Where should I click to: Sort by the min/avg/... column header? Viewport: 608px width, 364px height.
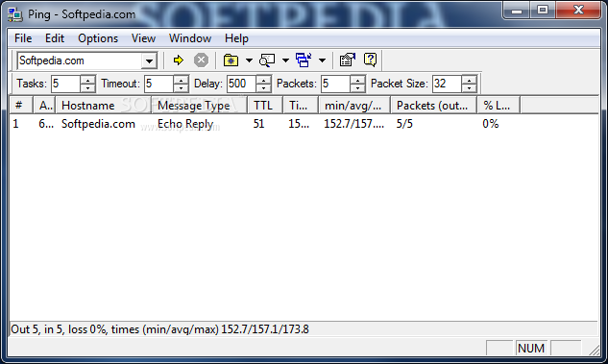pos(354,106)
